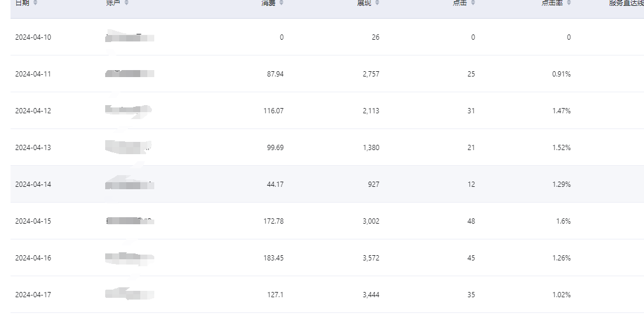Image resolution: width=644 pixels, height=320 pixels.
Task: Select the 2024-04-10 date cell
Action: (33, 37)
